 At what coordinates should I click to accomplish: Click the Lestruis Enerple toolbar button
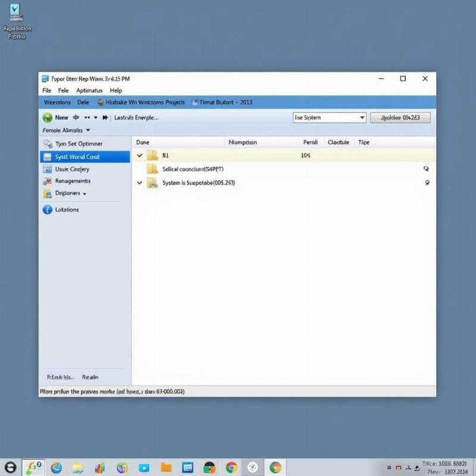pos(136,118)
